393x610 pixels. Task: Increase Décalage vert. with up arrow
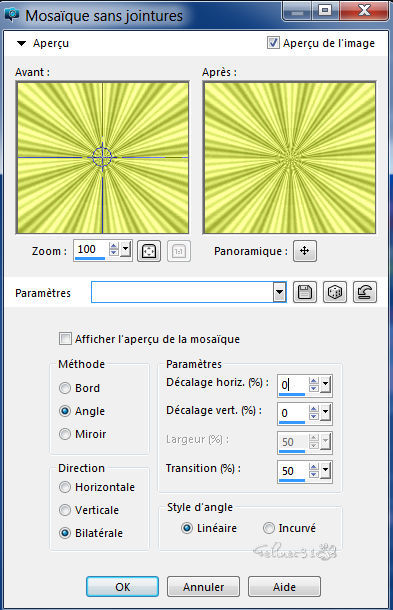click(314, 408)
